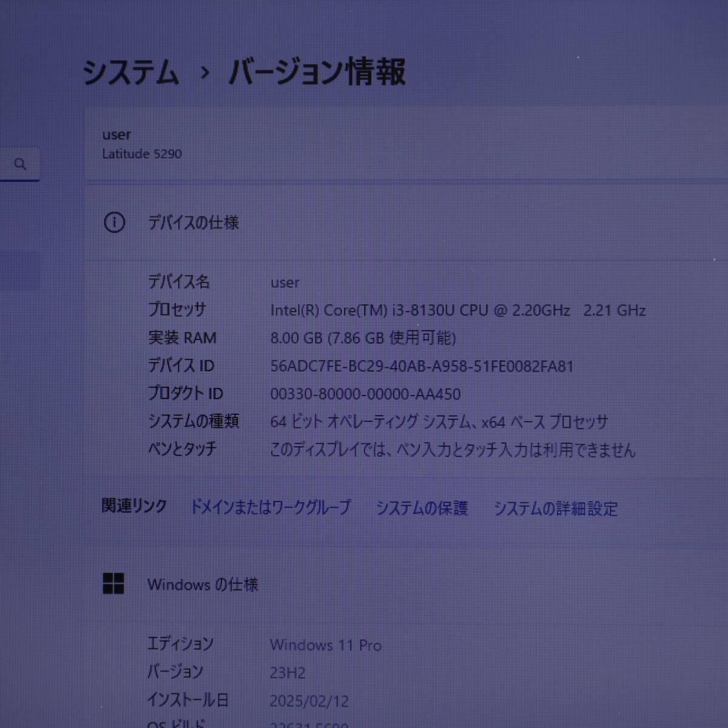Click the システムの種類 label
The image size is (728, 728).
(x=194, y=421)
